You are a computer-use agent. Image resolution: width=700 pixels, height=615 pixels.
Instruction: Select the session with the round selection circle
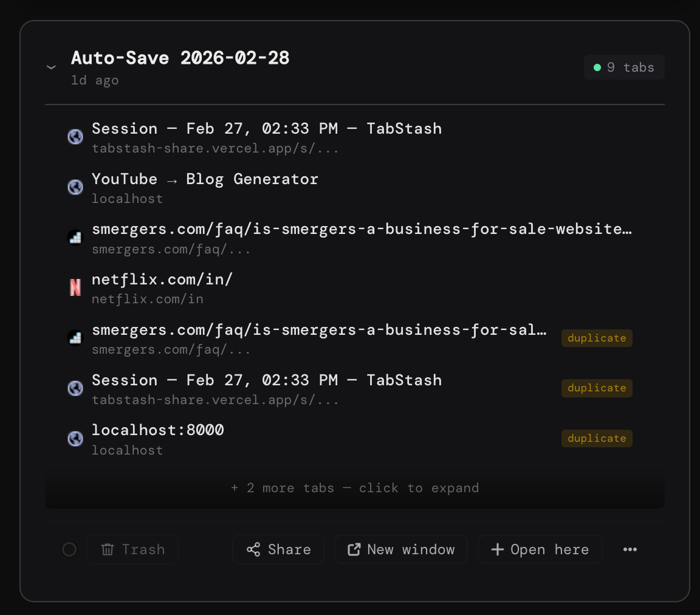pyautogui.click(x=69, y=549)
